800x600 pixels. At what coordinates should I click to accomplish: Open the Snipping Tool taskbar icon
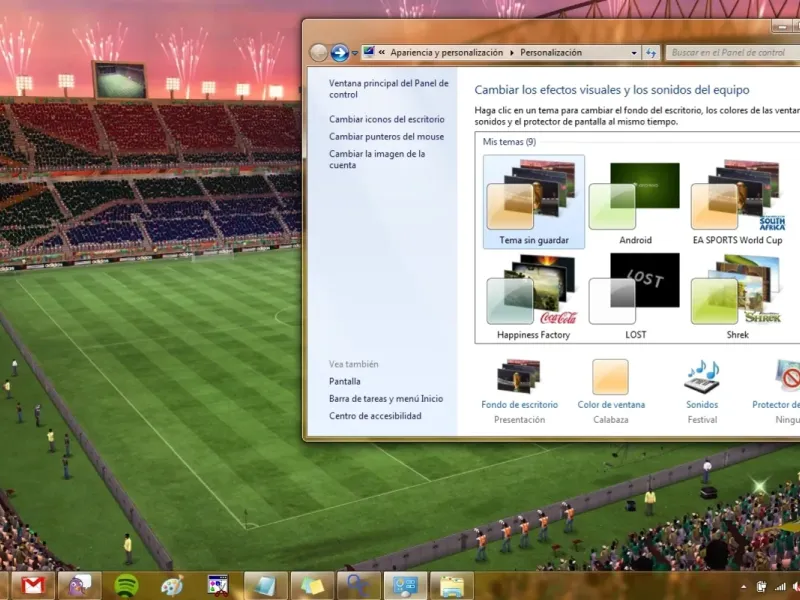pyautogui.click(x=218, y=586)
